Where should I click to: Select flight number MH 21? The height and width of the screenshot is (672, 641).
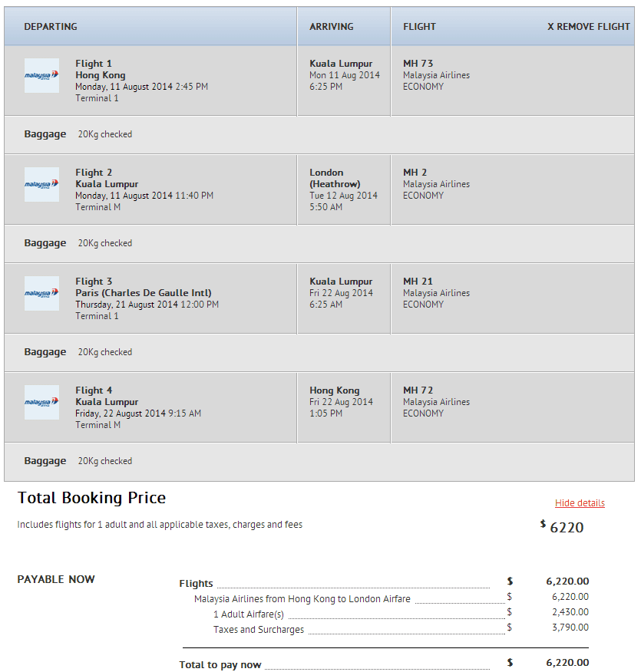(x=418, y=282)
